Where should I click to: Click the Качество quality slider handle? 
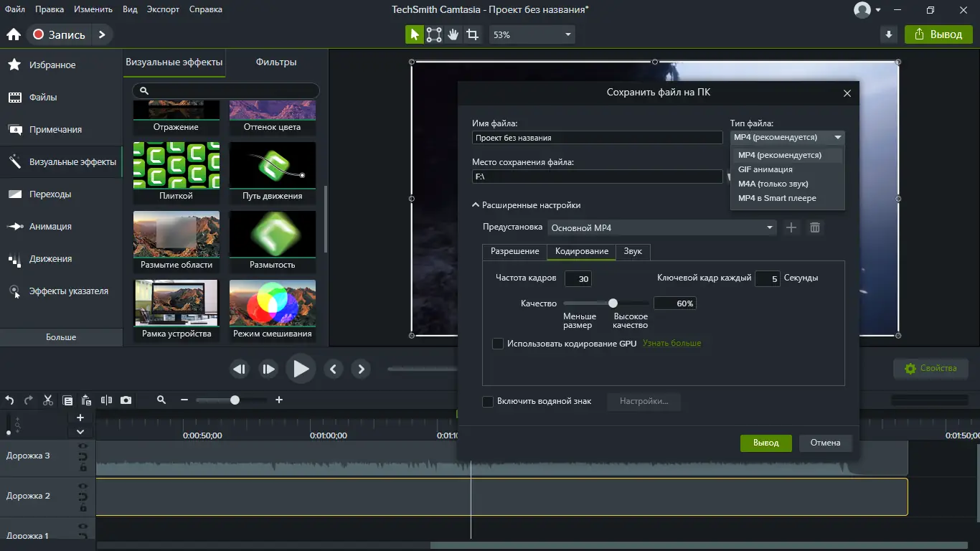pyautogui.click(x=613, y=303)
